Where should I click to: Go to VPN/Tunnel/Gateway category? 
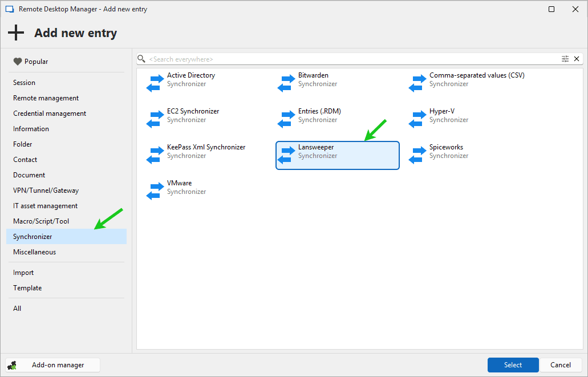pos(46,190)
